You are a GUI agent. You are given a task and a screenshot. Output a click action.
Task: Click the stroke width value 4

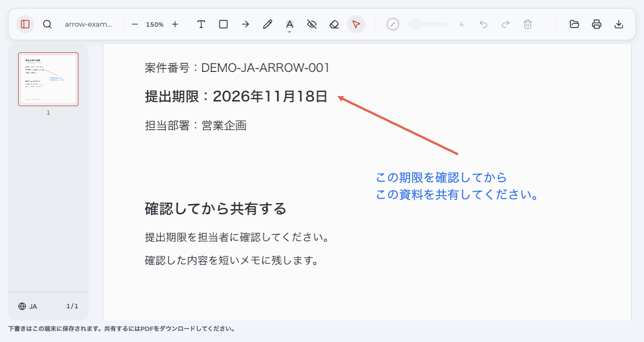coord(461,24)
